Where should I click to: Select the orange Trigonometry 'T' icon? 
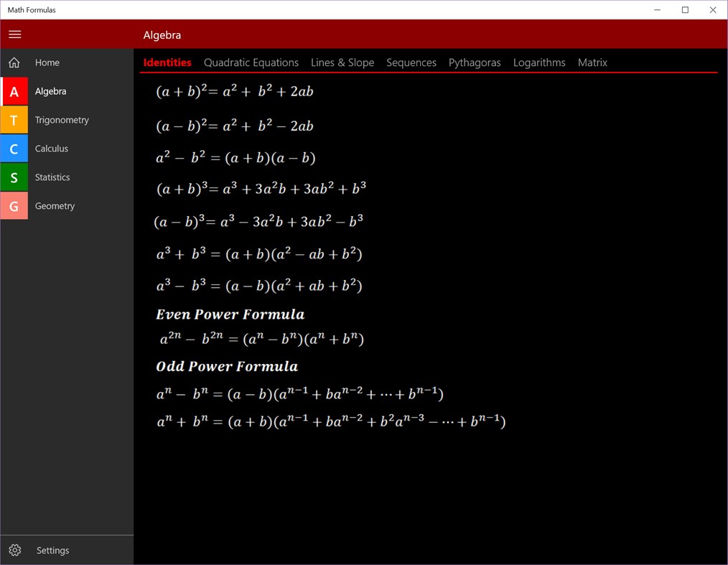(x=14, y=120)
